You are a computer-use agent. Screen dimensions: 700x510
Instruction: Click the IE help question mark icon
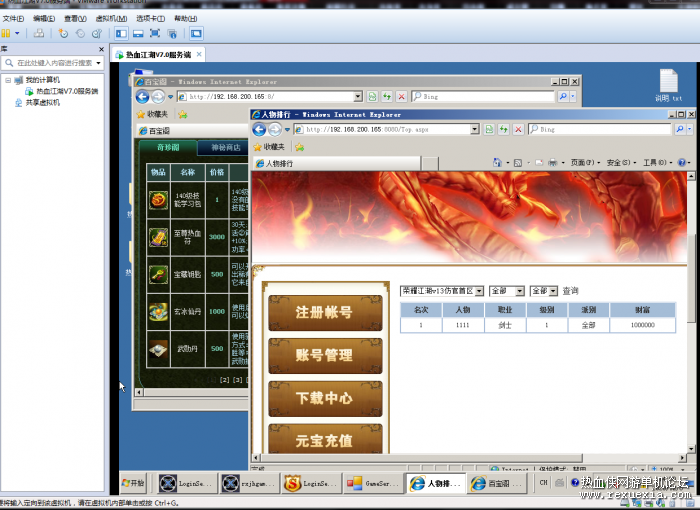click(682, 163)
